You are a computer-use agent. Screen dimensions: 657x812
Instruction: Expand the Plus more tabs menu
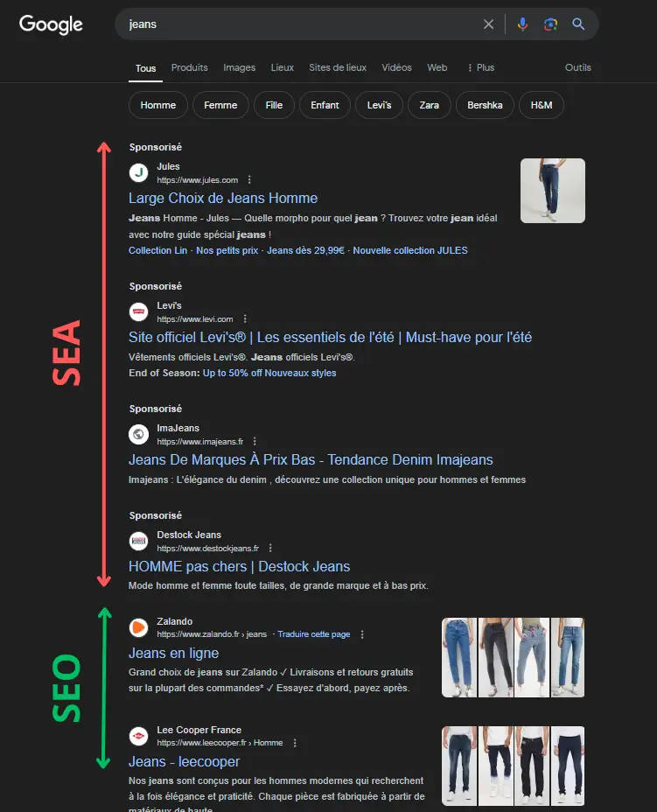coord(480,67)
